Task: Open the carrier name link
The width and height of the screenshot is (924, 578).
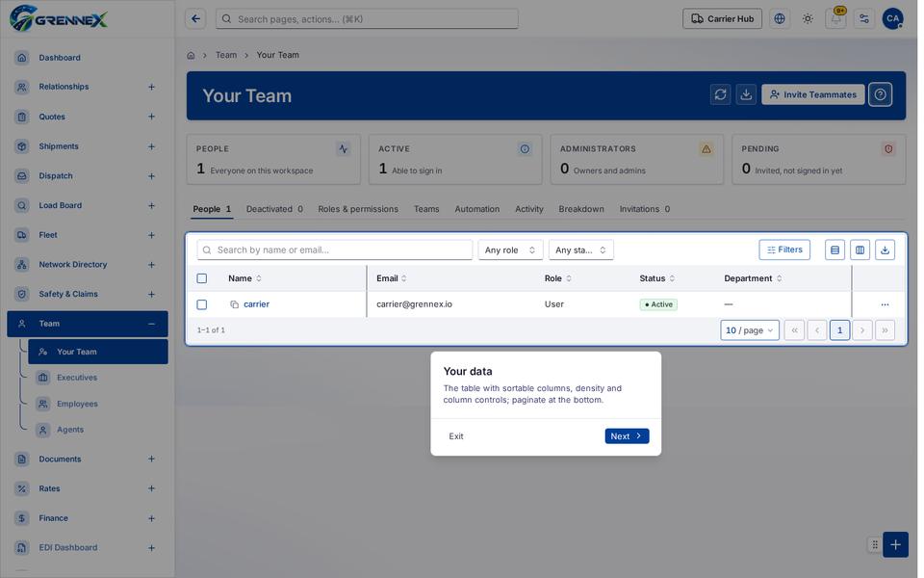Action: (x=256, y=305)
